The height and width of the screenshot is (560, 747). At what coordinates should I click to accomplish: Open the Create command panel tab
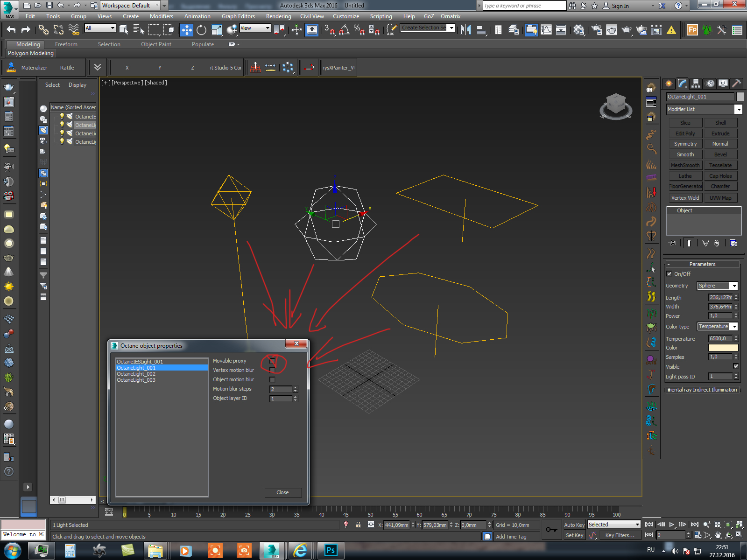click(669, 84)
